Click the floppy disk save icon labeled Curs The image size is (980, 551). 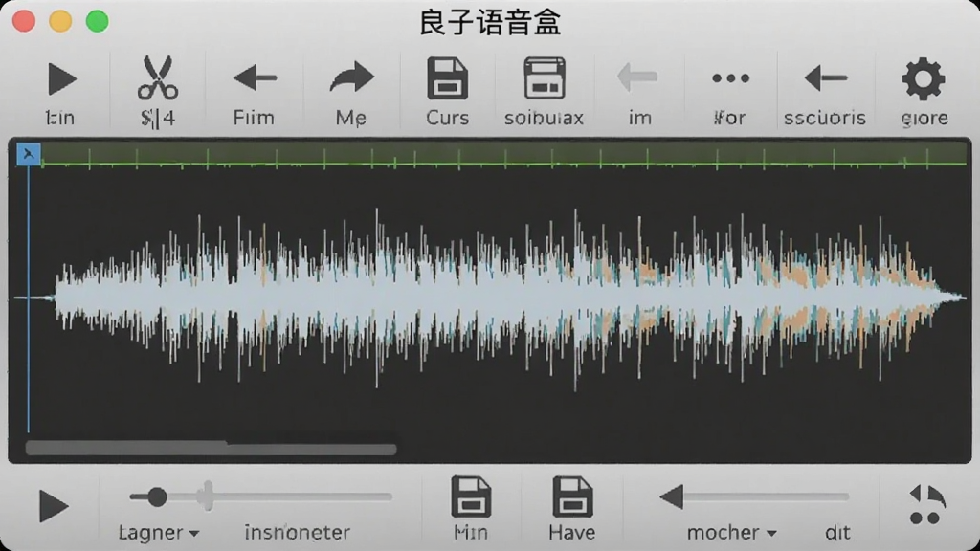coord(447,78)
